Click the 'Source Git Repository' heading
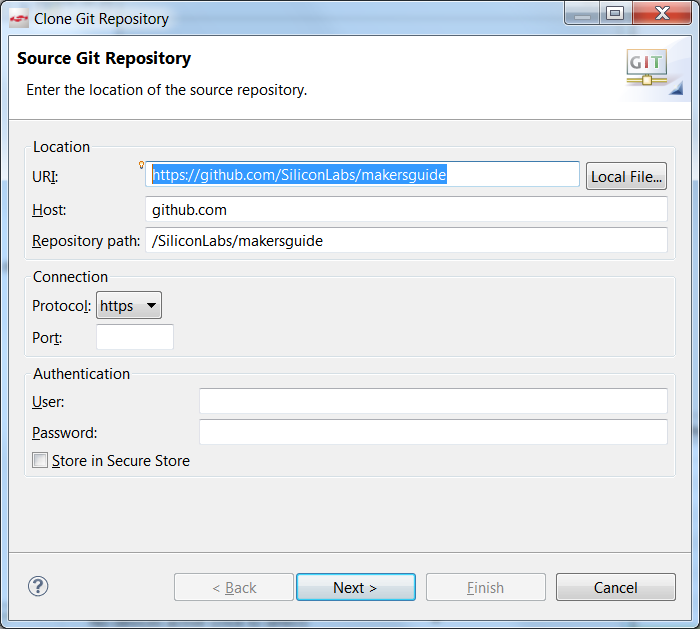 click(x=104, y=58)
